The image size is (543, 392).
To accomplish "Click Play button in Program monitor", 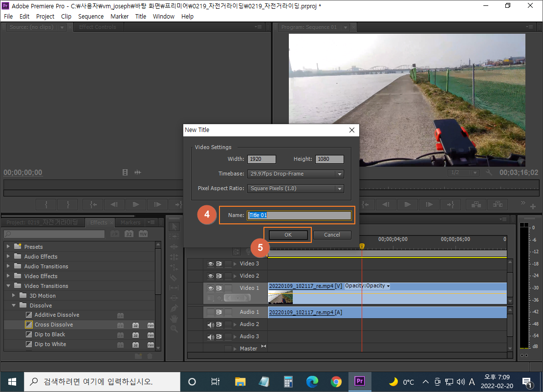I will 407,204.
